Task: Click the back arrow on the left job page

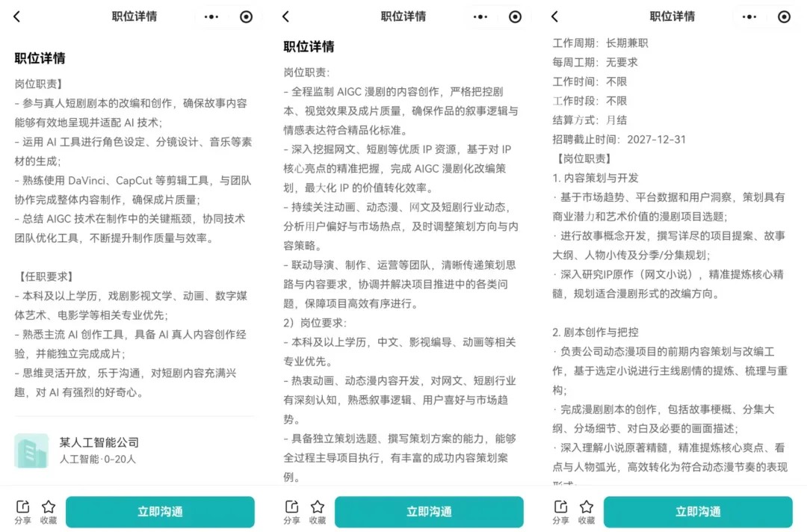Action: click(16, 16)
